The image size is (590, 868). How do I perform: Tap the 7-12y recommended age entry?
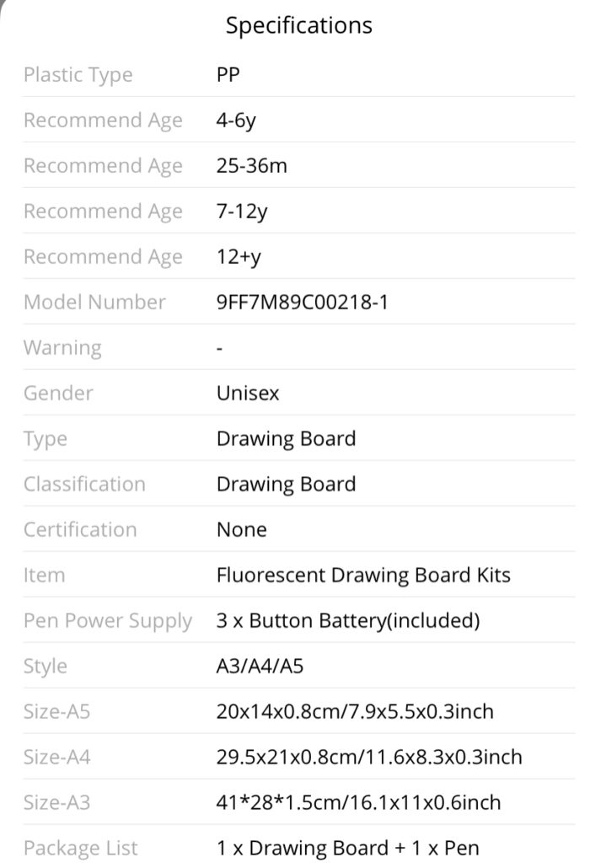pos(242,212)
